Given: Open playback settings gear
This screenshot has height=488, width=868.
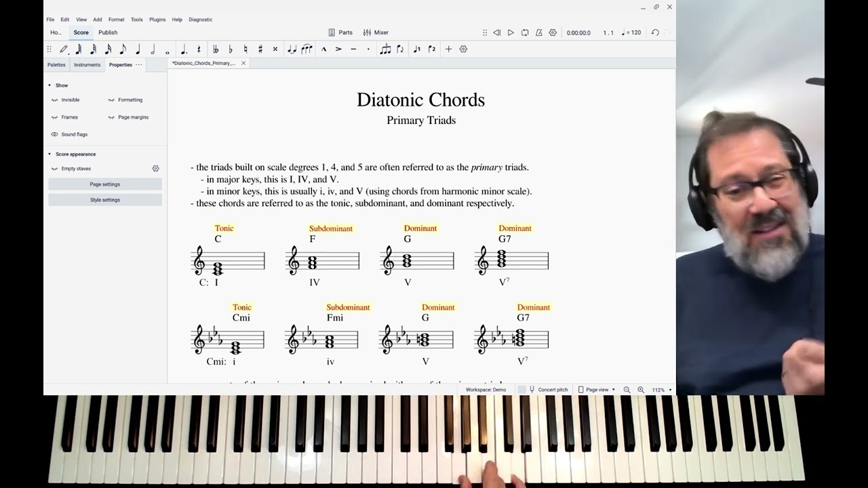Looking at the screenshot, I should (x=553, y=33).
